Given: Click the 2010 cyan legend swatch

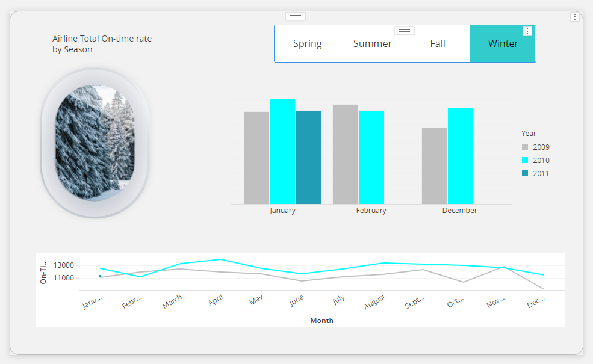Looking at the screenshot, I should click(525, 161).
